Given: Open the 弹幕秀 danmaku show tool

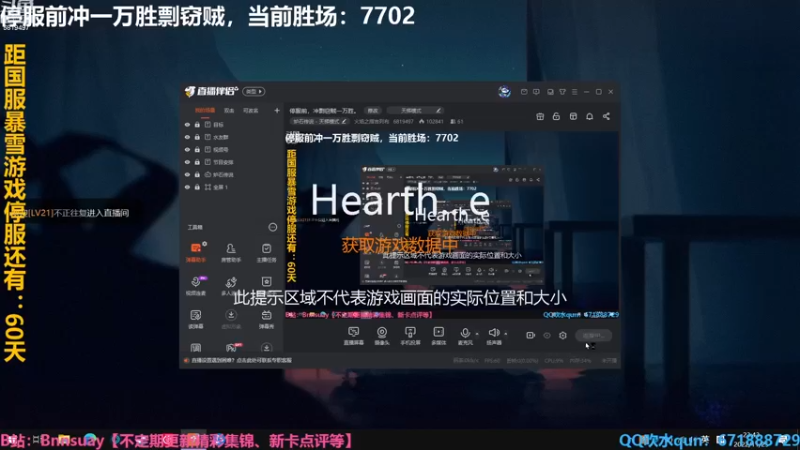Looking at the screenshot, I should click(266, 319).
